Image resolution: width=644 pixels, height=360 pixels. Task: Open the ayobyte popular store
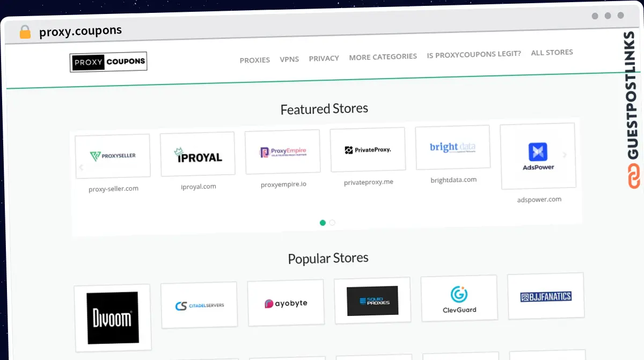tap(286, 303)
